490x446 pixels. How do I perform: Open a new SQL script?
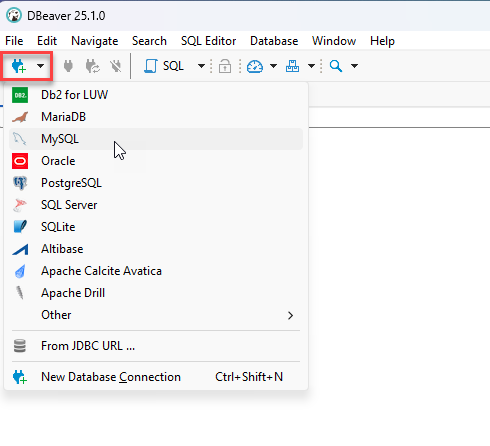(164, 66)
